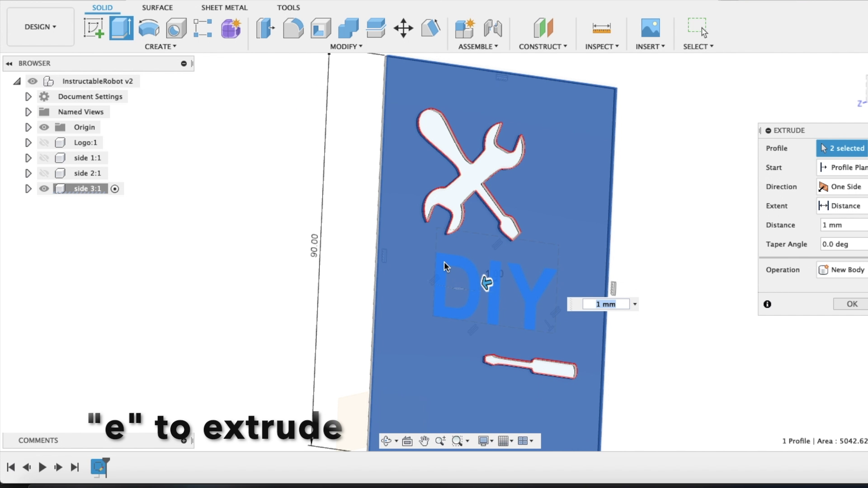
Task: Open the Direction dropdown in Extrude dialog
Action: pyautogui.click(x=845, y=187)
